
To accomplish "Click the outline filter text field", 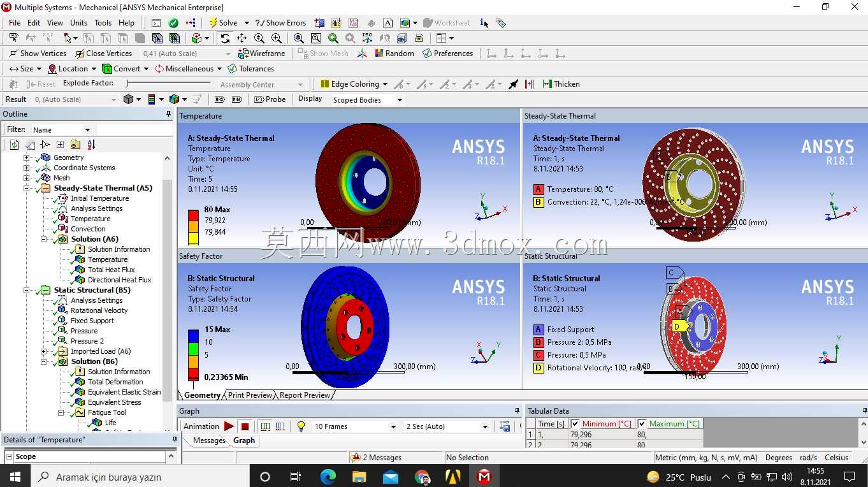I will pyautogui.click(x=134, y=129).
